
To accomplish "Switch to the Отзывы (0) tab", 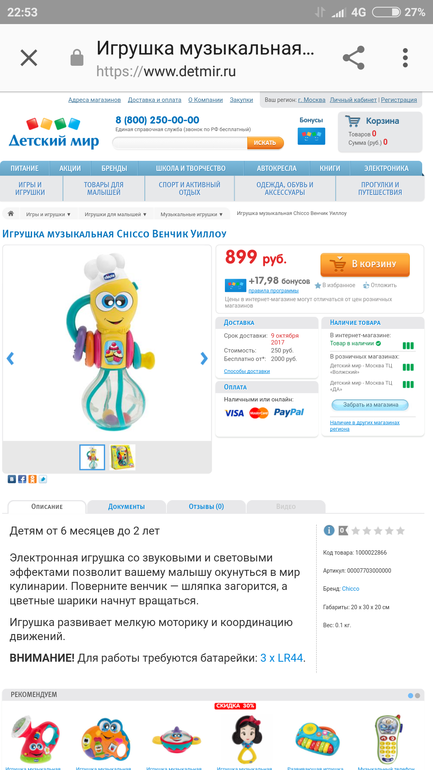I will [x=206, y=506].
